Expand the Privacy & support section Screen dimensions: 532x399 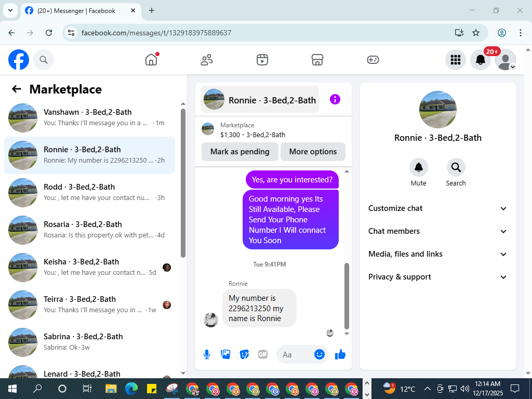(x=437, y=277)
